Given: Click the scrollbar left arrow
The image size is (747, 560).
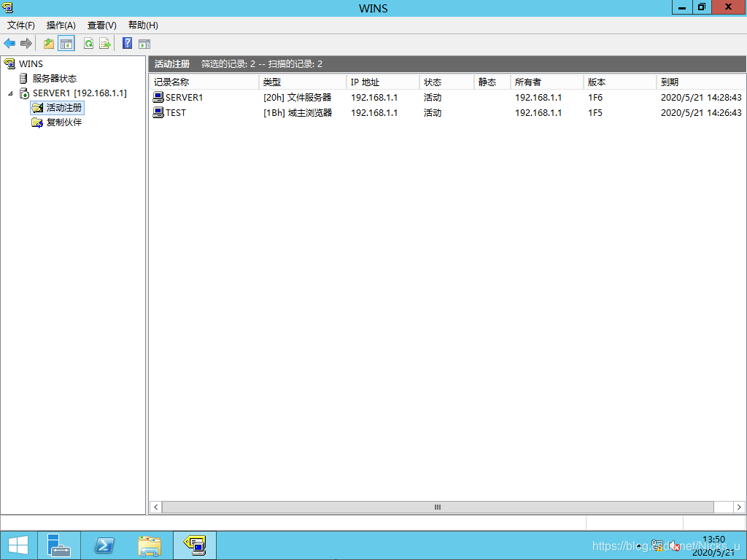Looking at the screenshot, I should 156,507.
